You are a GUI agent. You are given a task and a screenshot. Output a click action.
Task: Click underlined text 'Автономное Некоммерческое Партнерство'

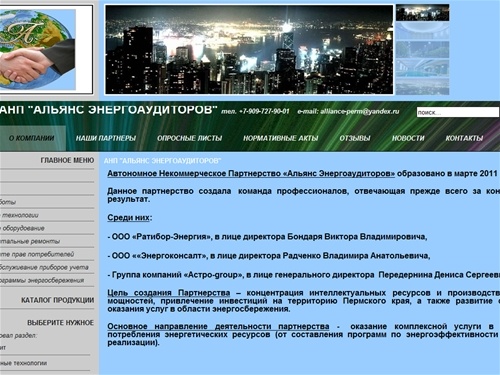[x=194, y=174]
